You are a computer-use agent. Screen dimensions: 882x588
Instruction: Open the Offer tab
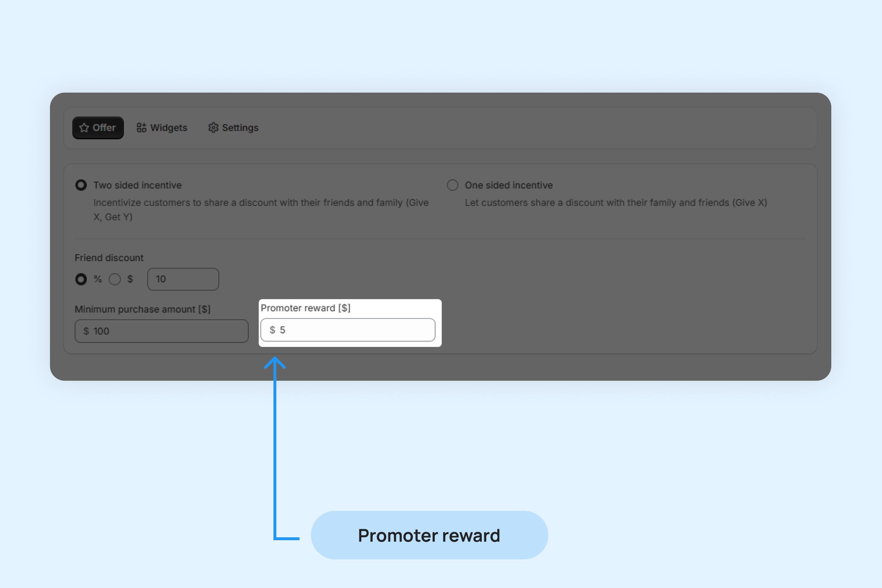[x=98, y=128]
